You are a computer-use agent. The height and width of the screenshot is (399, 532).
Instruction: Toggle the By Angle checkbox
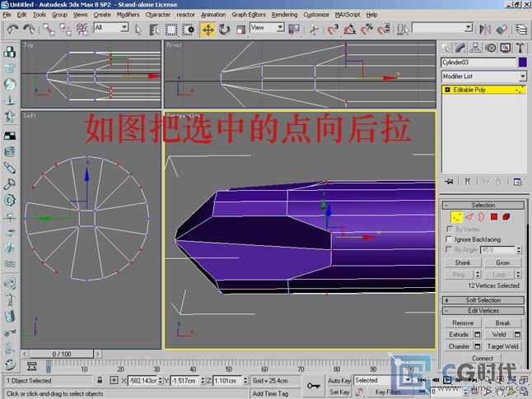[x=449, y=249]
